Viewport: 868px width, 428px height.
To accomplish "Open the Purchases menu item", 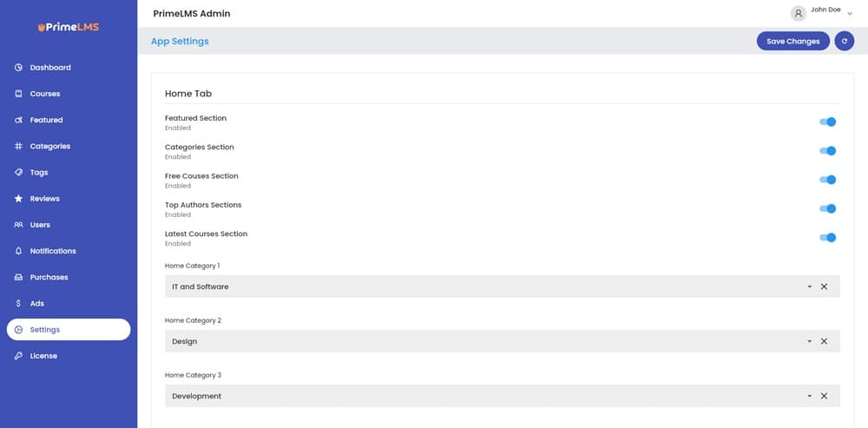I will [49, 278].
